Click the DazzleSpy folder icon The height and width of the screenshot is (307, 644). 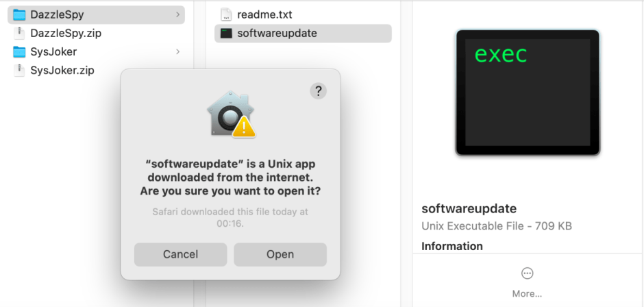pyautogui.click(x=19, y=14)
